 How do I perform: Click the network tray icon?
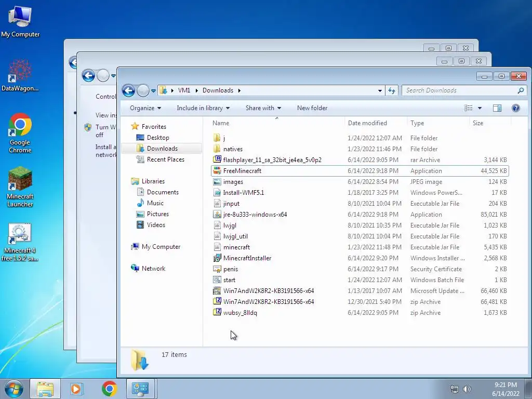pos(454,389)
